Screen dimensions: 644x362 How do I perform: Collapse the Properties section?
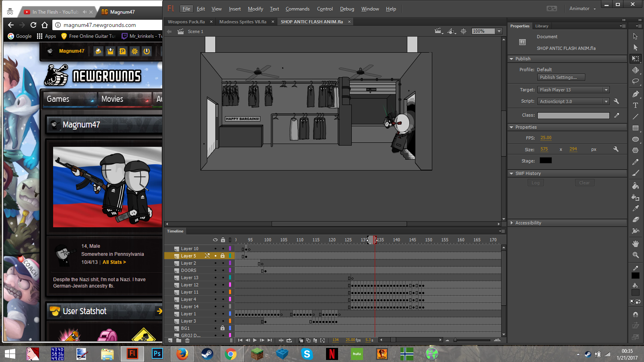tap(511, 127)
